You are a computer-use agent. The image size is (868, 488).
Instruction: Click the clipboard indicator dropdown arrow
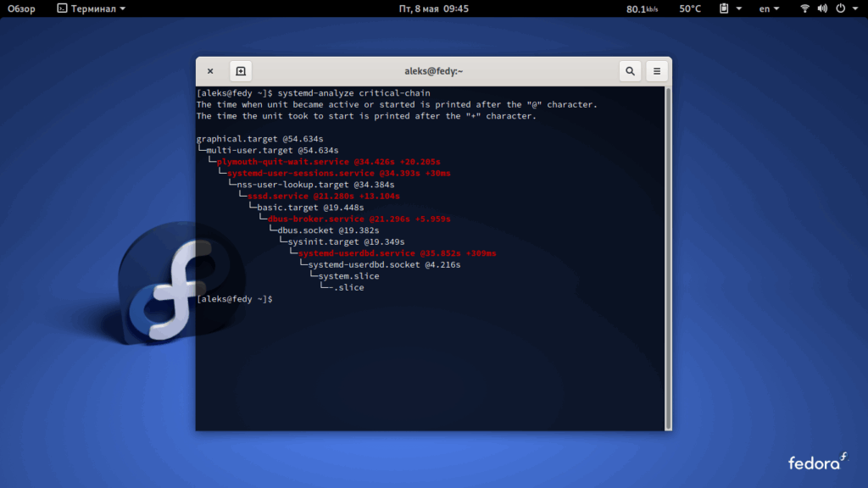pyautogui.click(x=738, y=8)
